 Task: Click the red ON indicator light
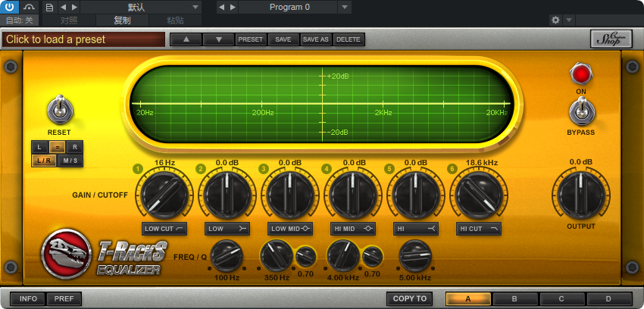click(581, 74)
